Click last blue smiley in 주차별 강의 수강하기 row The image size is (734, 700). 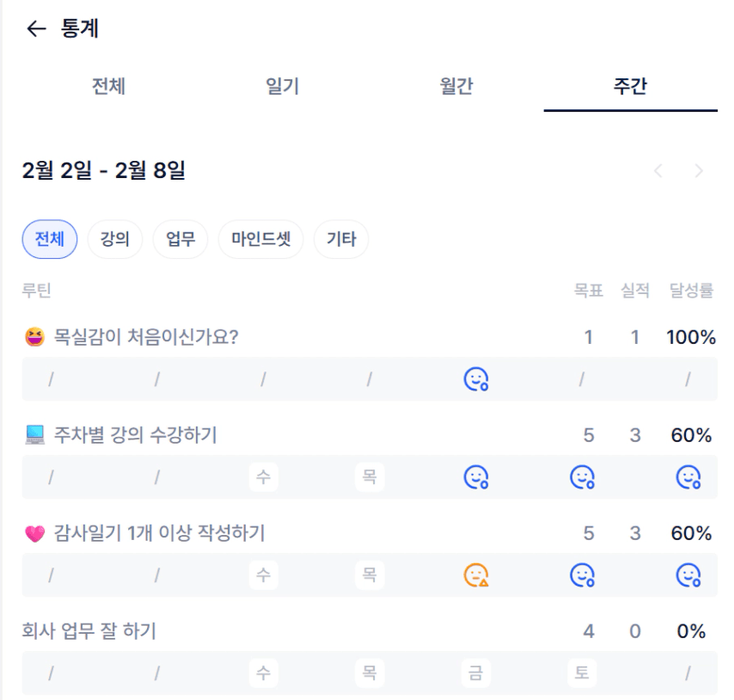[688, 476]
